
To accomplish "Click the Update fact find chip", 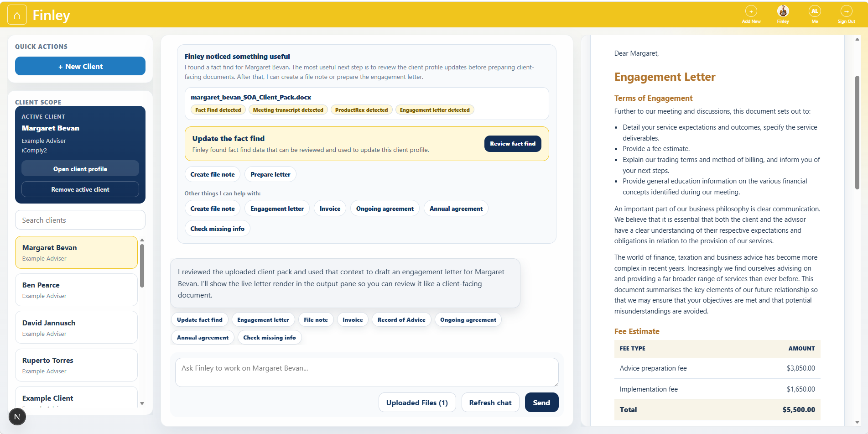I will tap(200, 320).
